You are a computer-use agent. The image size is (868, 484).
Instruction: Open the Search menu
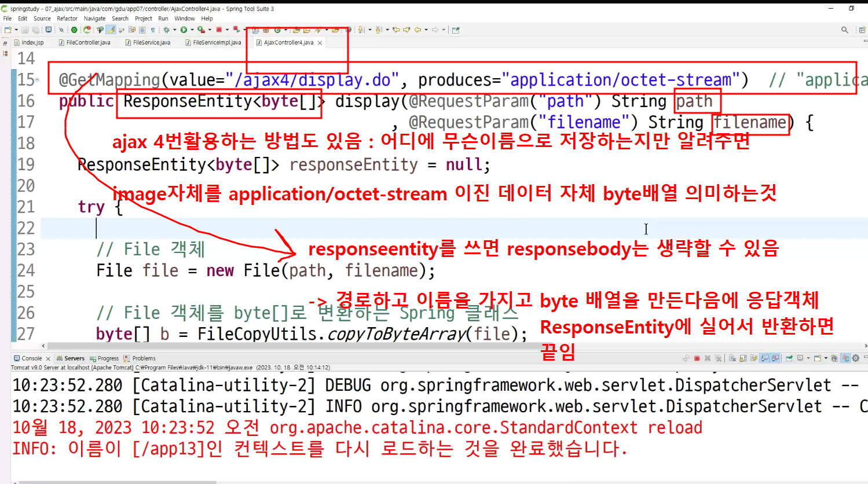point(120,19)
